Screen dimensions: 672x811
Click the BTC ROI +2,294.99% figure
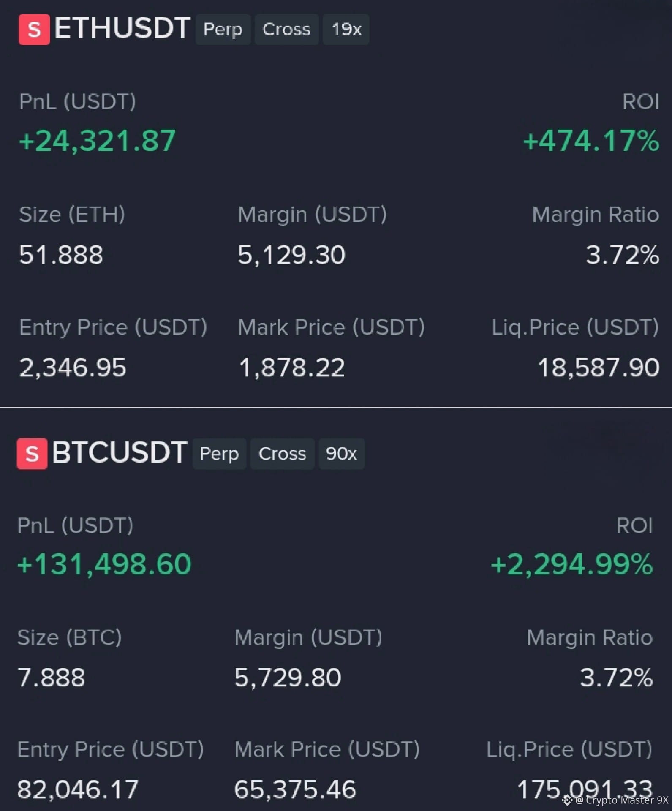[571, 564]
